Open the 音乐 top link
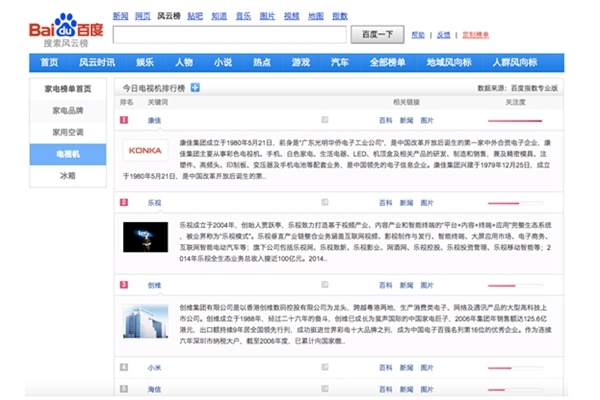The image size is (600, 400). tap(243, 16)
